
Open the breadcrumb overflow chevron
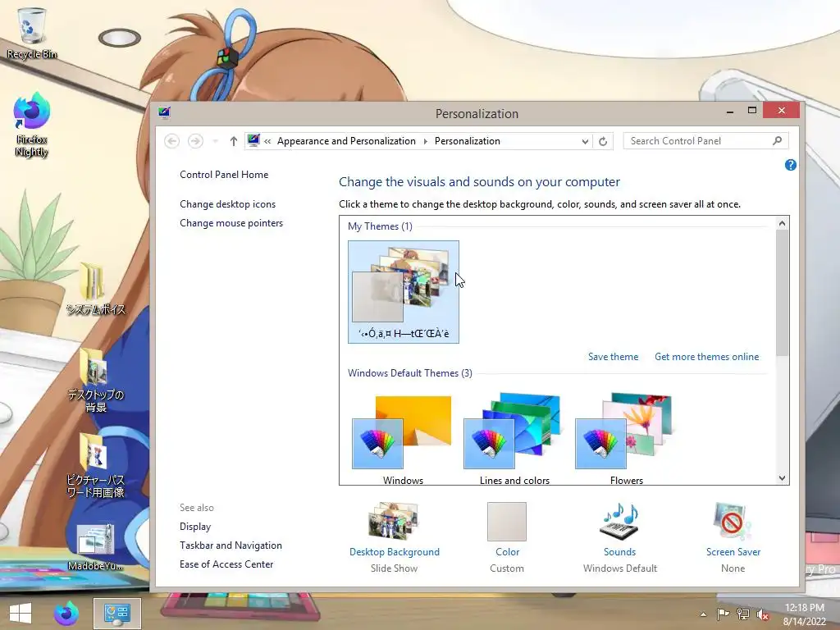(267, 141)
